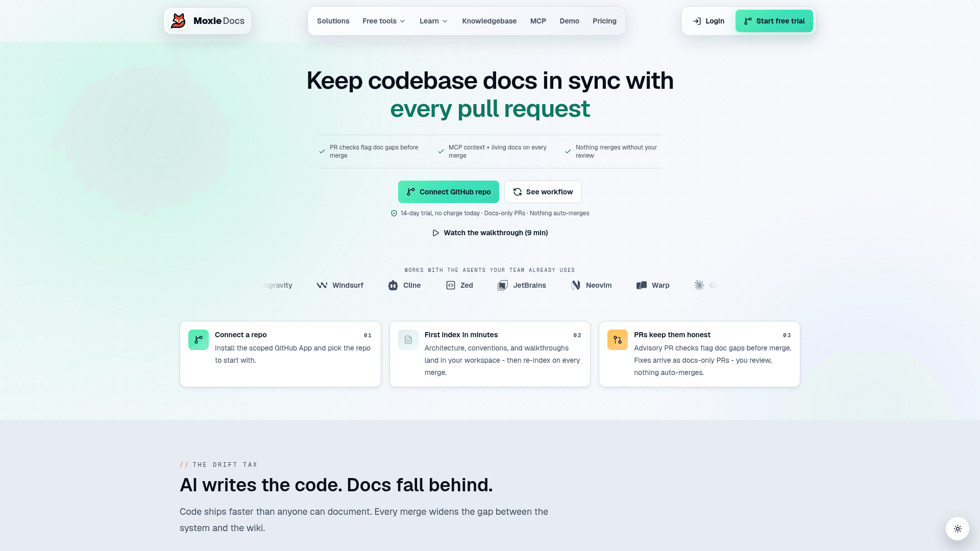Click the Moxie Docs brand name
980x551 pixels.
219,21
